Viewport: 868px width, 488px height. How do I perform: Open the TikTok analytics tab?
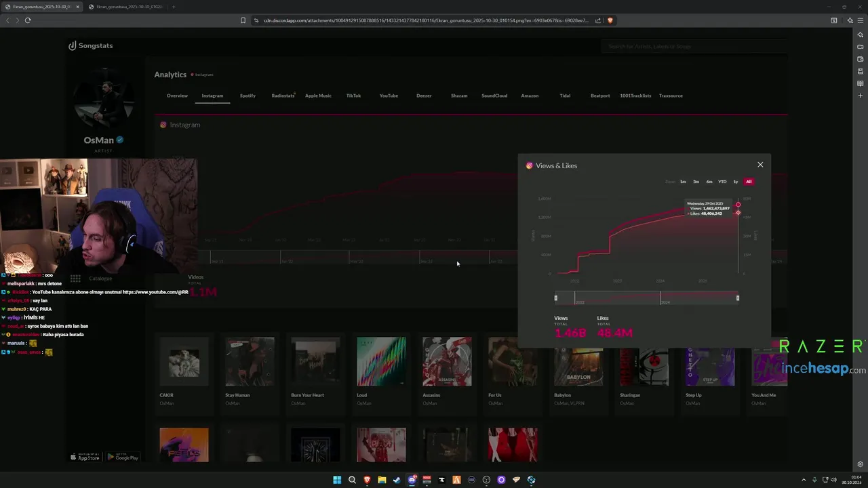click(x=353, y=96)
